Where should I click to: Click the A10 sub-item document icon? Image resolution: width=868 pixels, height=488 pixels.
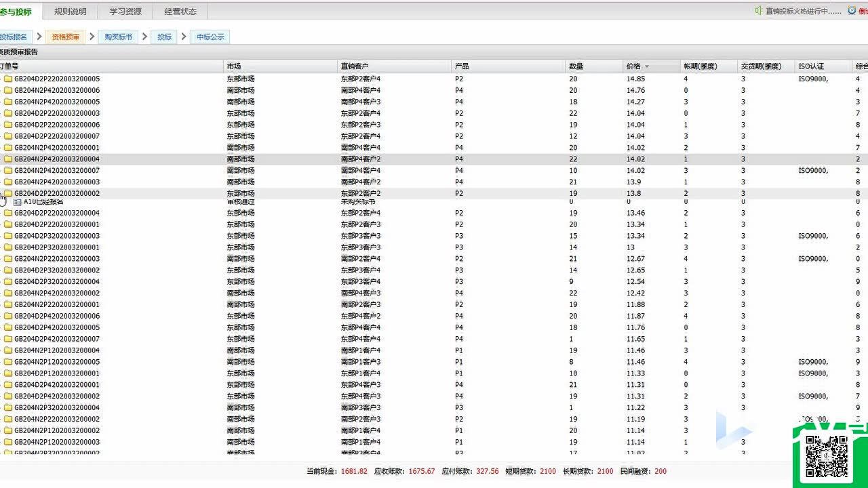pos(18,202)
